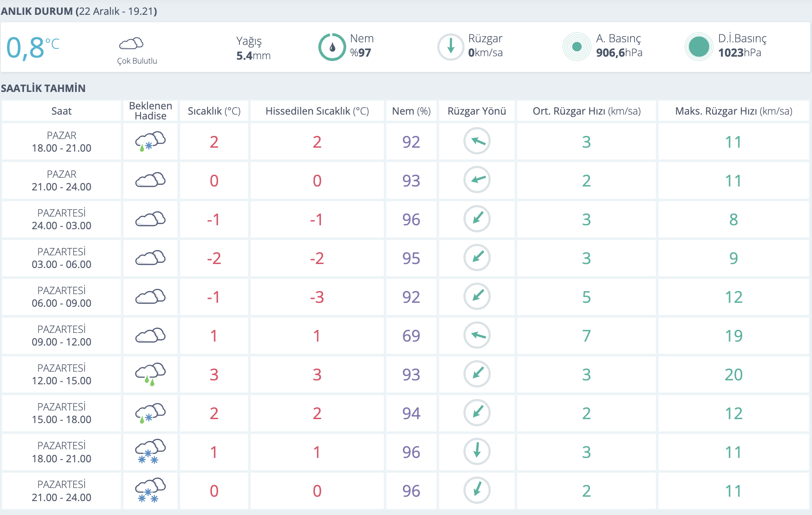812x515 pixels.
Task: Click the PAZARTESİ 06.00 - 09.00 time cell
Action: 61,297
